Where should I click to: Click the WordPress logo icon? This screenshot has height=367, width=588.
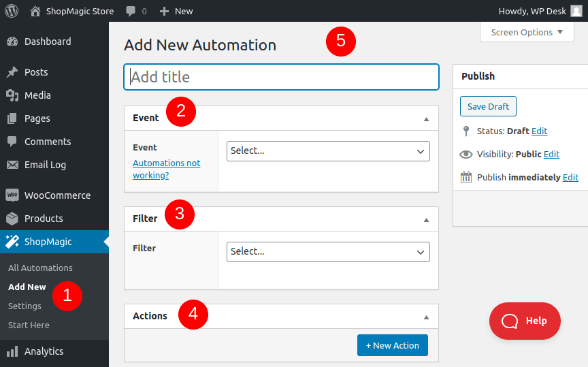[12, 11]
